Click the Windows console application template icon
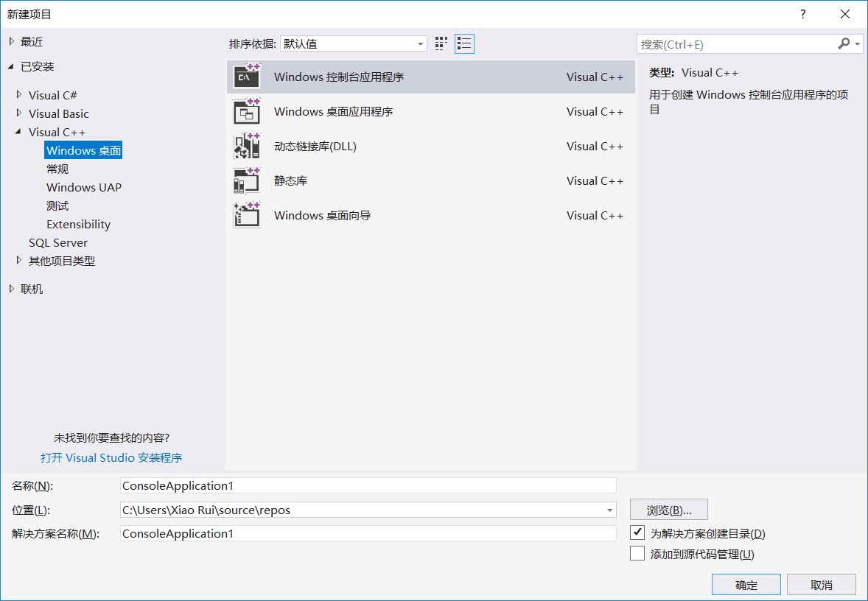Viewport: 868px width, 601px height. (x=247, y=77)
